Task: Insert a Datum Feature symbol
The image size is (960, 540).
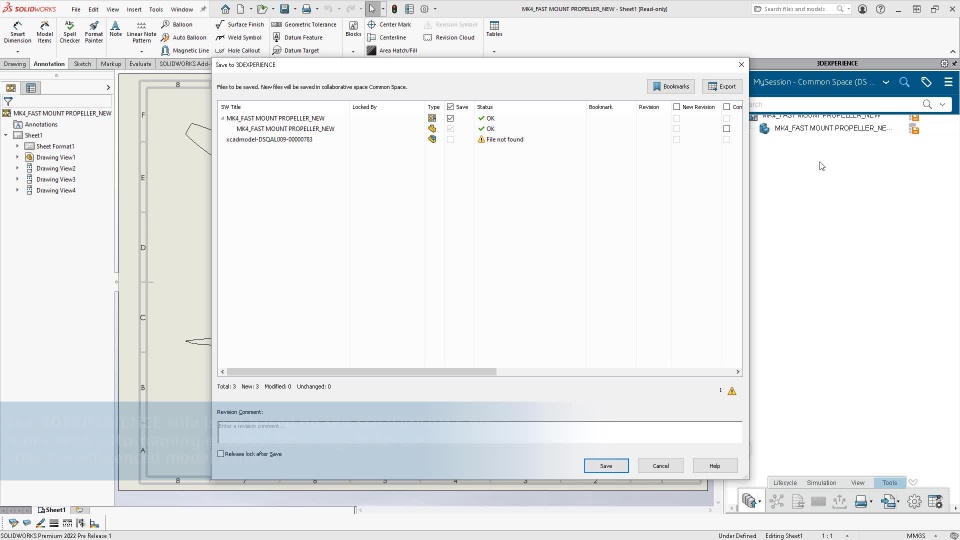Action: coord(298,37)
